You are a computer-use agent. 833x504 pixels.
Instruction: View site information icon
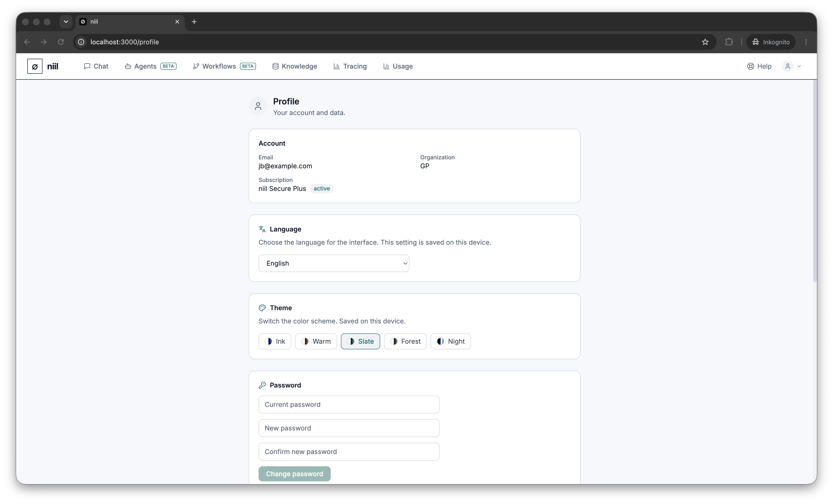pos(81,42)
